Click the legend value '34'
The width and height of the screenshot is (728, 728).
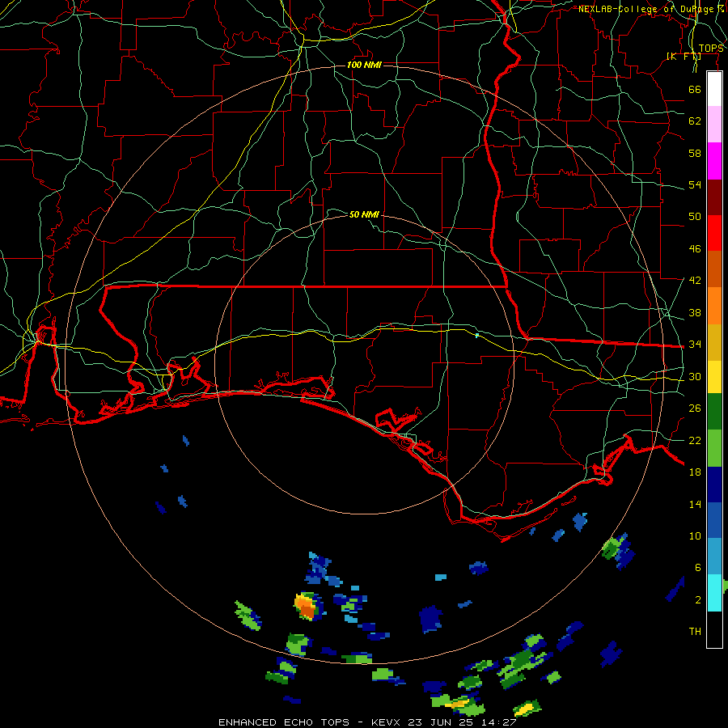pyautogui.click(x=695, y=344)
